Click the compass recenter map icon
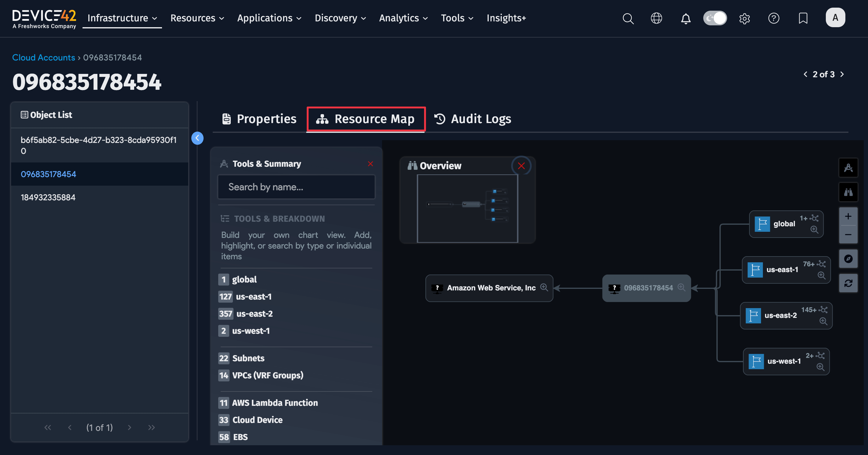This screenshot has height=455, width=868. coord(848,259)
